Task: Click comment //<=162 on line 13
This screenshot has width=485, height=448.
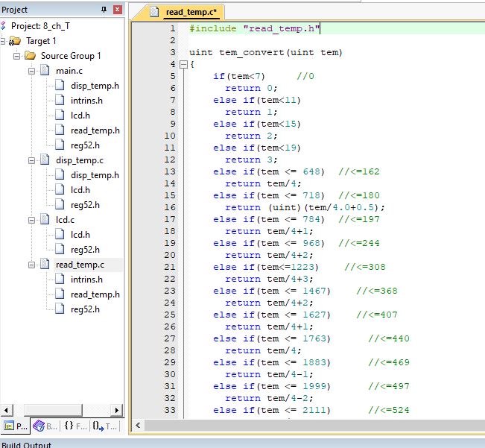Action: (x=359, y=171)
